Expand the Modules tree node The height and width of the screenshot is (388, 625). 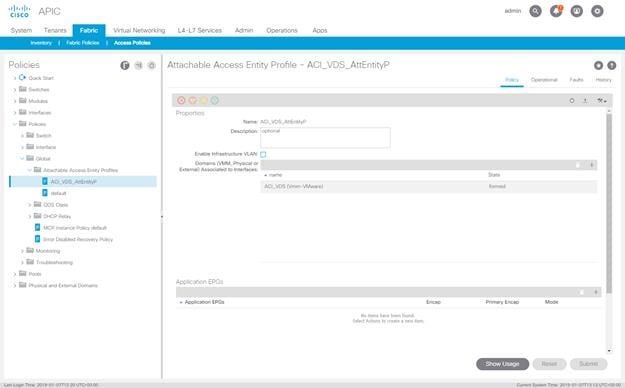(x=15, y=101)
